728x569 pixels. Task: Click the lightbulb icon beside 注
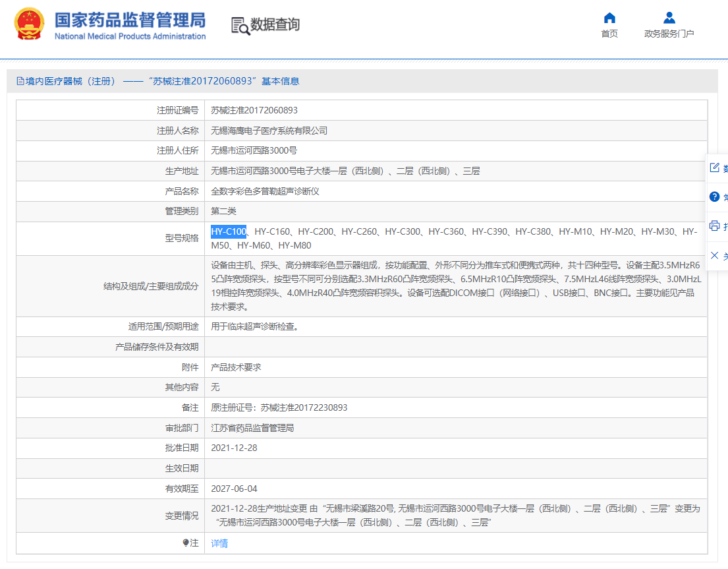coord(186,543)
